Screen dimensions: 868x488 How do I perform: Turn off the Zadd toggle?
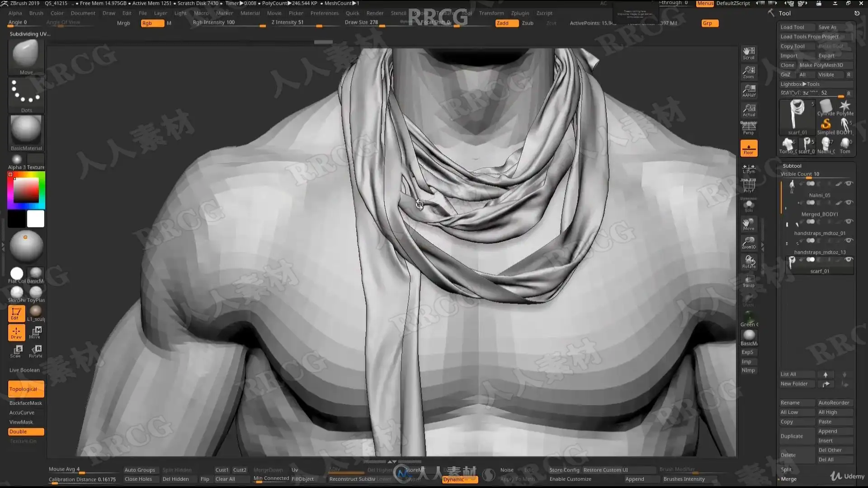click(506, 23)
